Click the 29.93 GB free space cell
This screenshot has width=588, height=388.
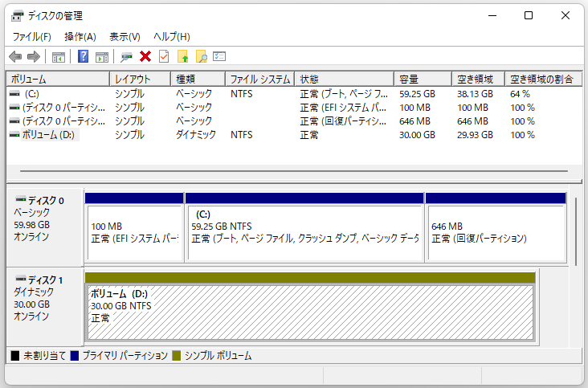tap(475, 135)
